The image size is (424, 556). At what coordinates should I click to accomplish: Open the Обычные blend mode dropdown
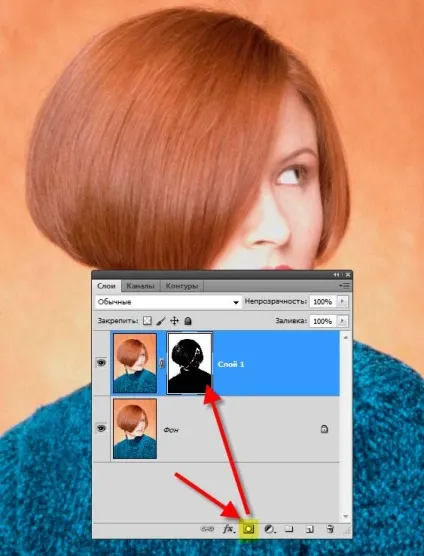point(168,302)
